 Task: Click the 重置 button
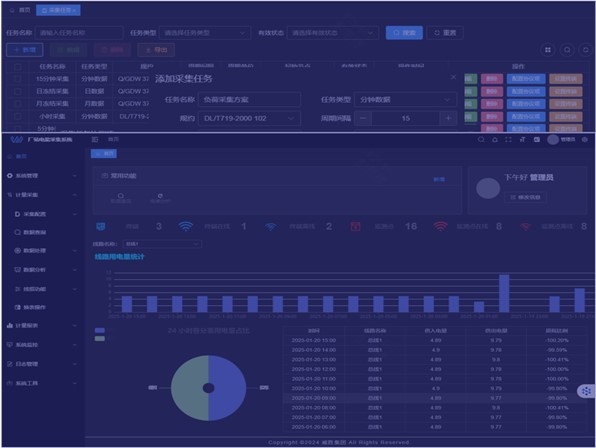(445, 33)
